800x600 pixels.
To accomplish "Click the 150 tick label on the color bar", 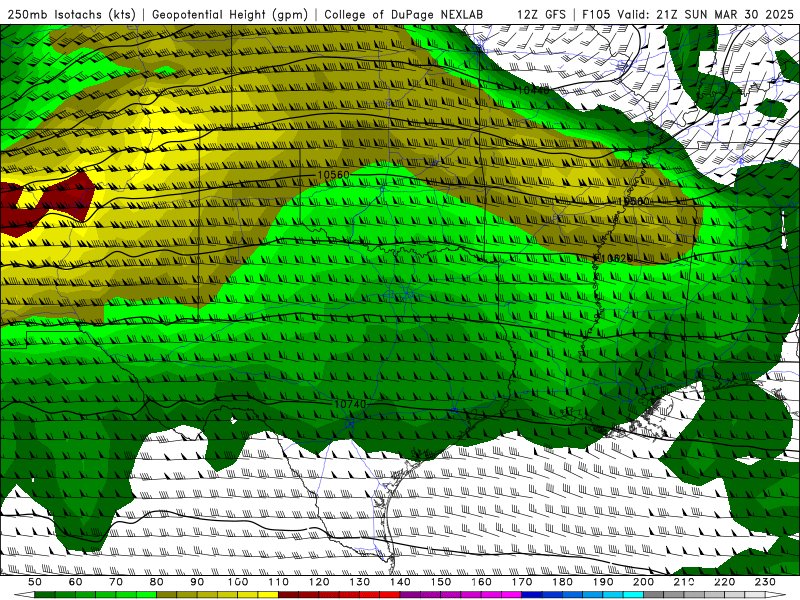I will tap(441, 582).
